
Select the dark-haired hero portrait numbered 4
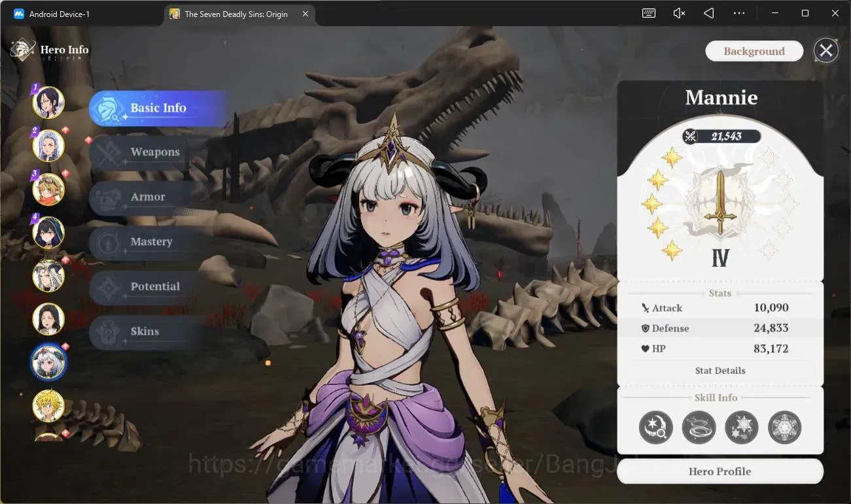[48, 232]
